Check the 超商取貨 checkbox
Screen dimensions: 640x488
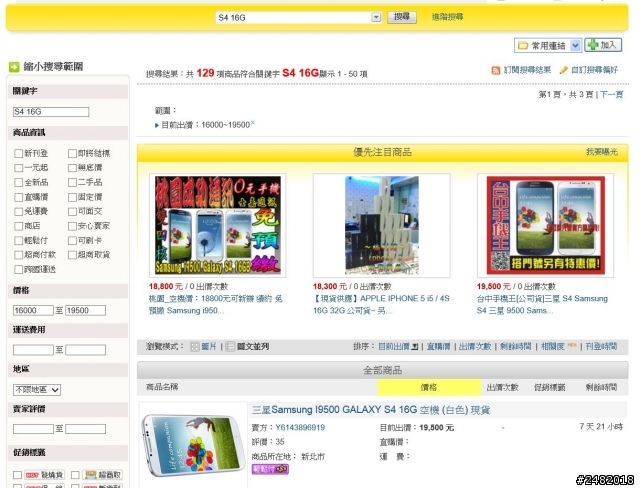point(72,255)
